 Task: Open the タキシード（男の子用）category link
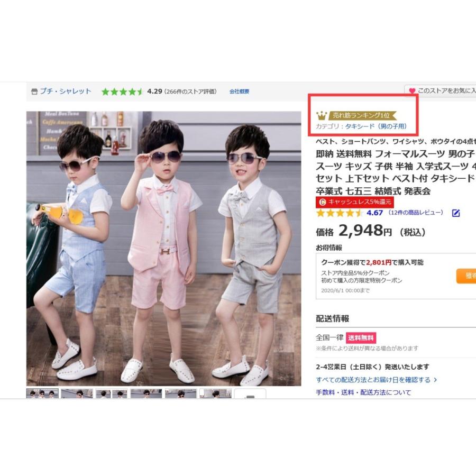tap(376, 126)
